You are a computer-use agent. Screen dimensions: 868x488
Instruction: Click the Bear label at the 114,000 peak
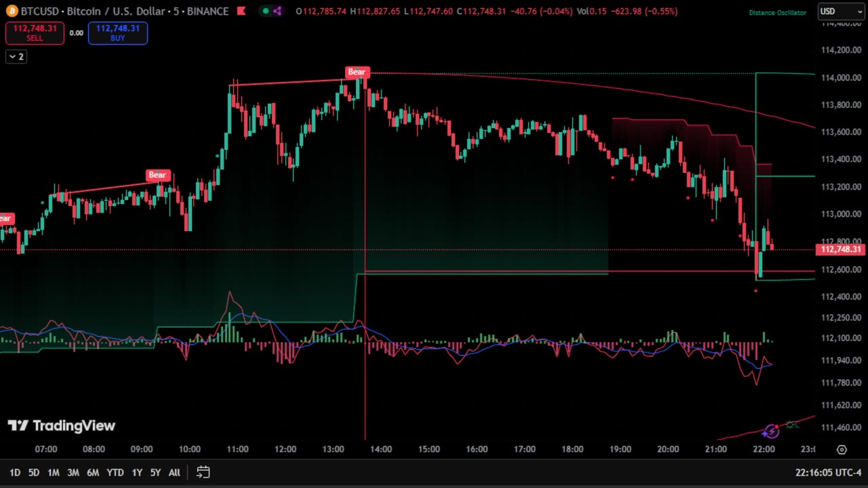pyautogui.click(x=357, y=72)
